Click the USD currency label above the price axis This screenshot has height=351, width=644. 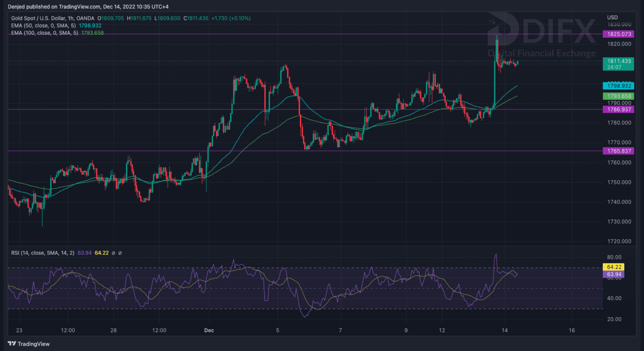(612, 17)
